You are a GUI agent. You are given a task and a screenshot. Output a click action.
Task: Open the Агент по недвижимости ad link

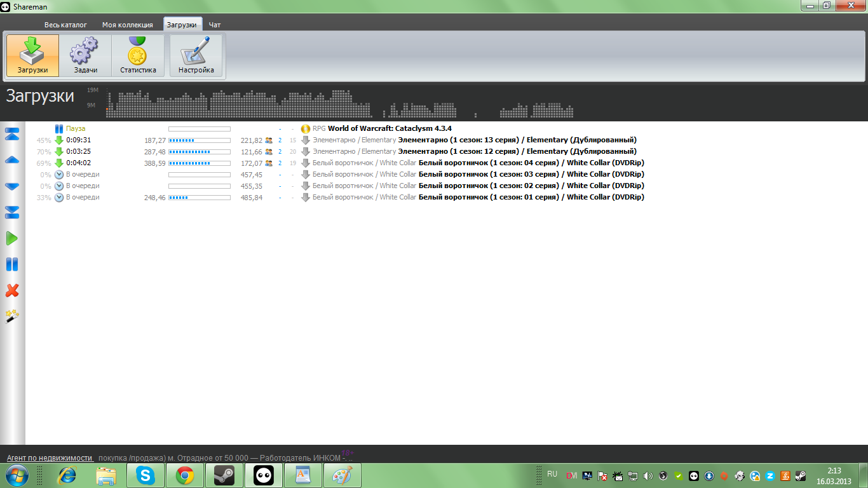click(50, 457)
